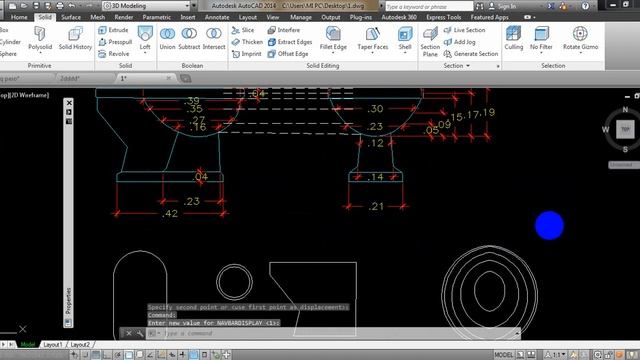The width and height of the screenshot is (640, 360).
Task: Open the Unnamed UCS dropdown under ViewCube
Action: click(x=623, y=164)
